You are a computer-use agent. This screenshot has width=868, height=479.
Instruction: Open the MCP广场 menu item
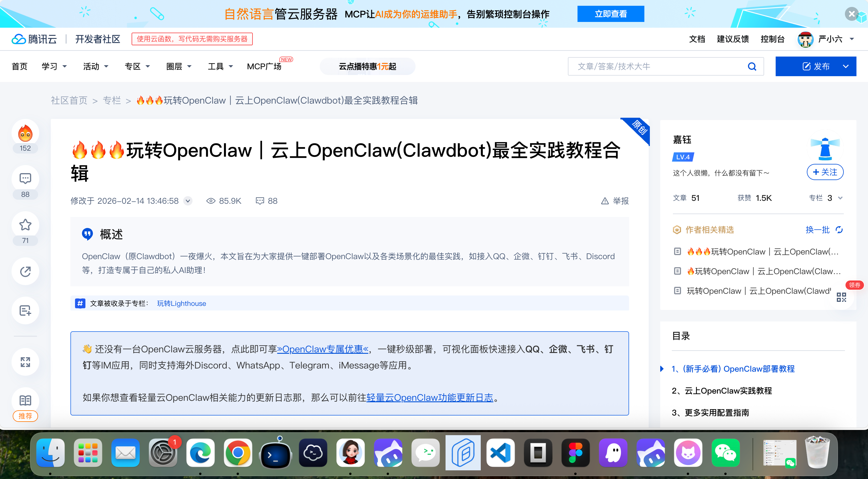(x=264, y=66)
